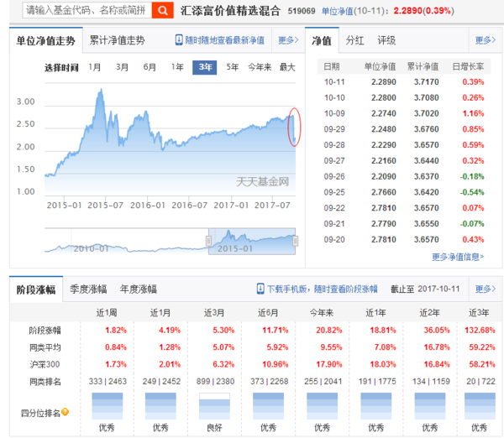Click the phone icon beside 随时随地查看最新净值

[x=179, y=40]
